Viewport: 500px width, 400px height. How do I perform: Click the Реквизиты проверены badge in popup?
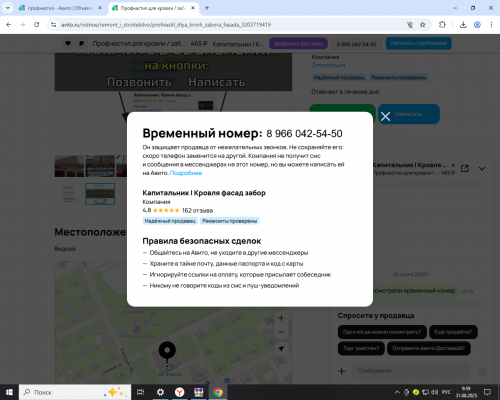[x=230, y=221]
